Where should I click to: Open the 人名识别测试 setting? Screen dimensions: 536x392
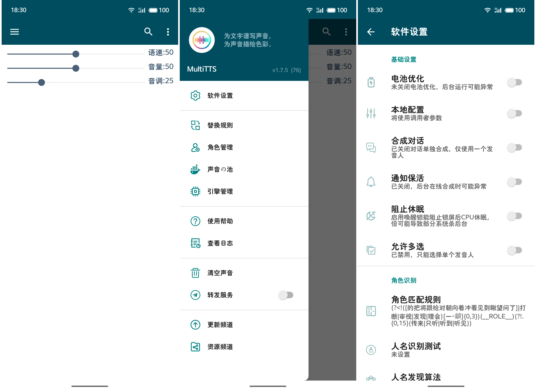click(446, 350)
